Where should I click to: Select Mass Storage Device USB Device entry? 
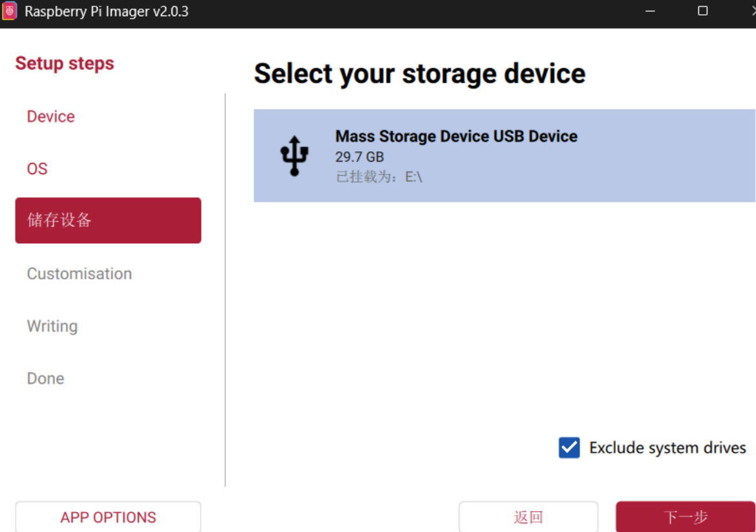coord(504,156)
